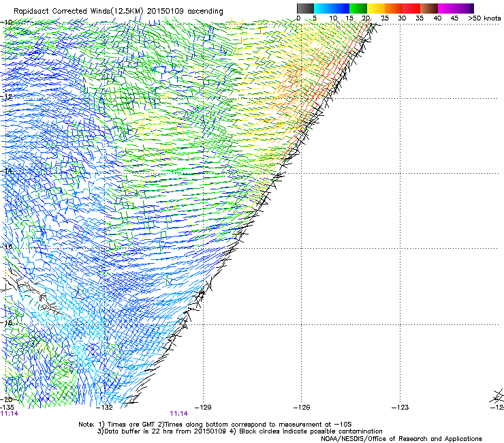Select the -14 latitude axis label
Screen dimensions: 504x443
tap(7, 171)
